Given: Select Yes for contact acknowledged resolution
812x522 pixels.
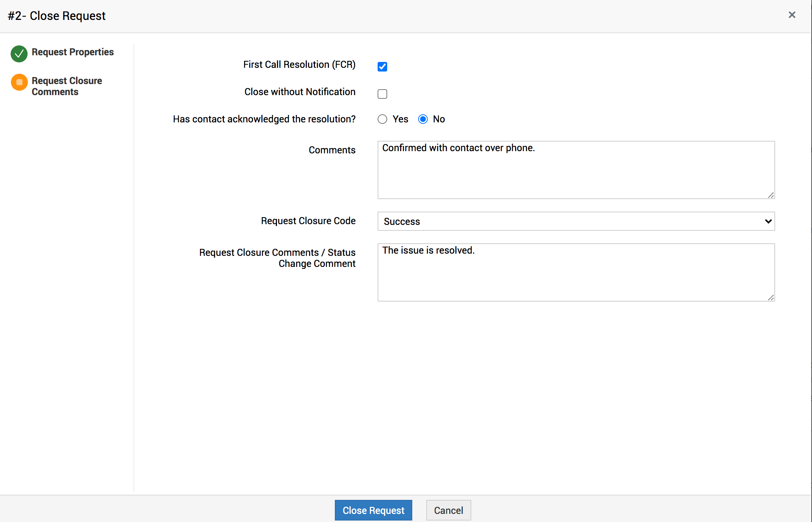Looking at the screenshot, I should (x=382, y=119).
